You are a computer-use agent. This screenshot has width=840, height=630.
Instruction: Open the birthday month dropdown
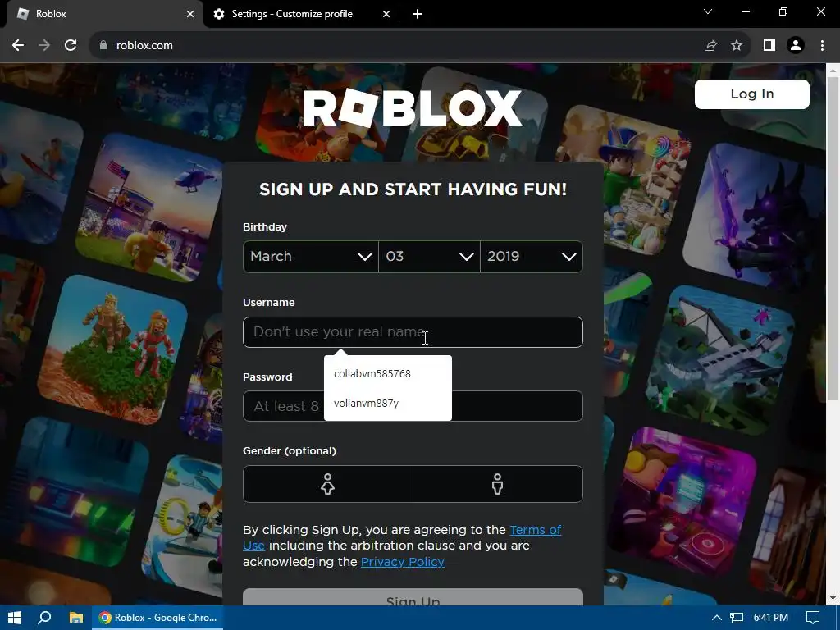(x=311, y=257)
